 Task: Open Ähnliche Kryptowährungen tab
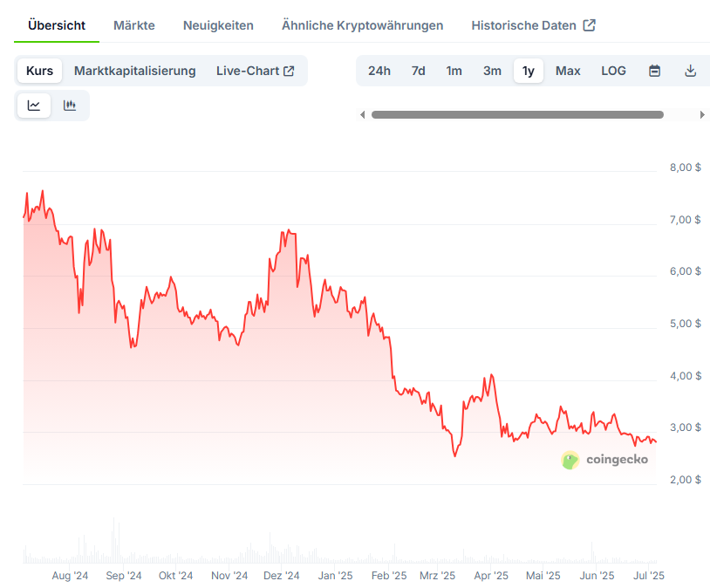point(362,25)
